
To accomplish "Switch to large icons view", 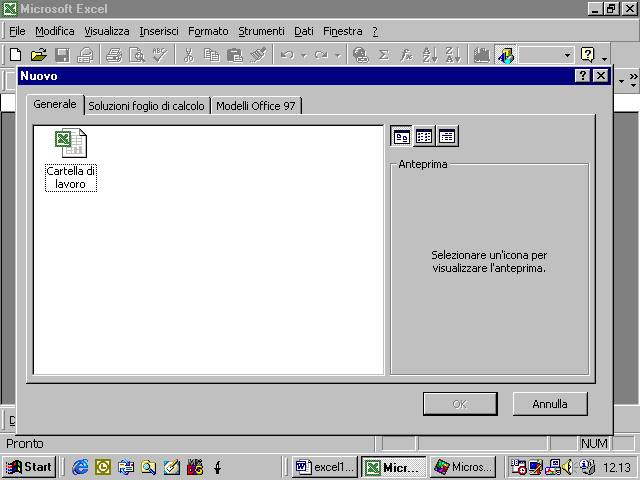I will tap(402, 136).
